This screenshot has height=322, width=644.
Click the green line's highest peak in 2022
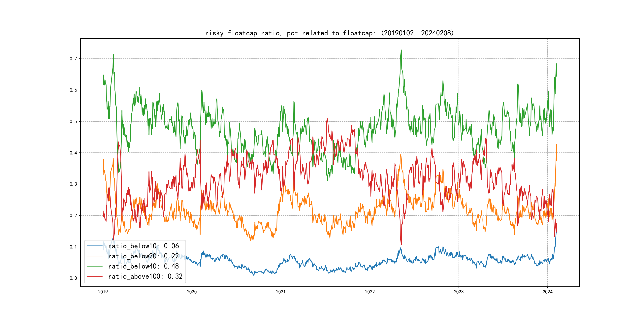[401, 50]
